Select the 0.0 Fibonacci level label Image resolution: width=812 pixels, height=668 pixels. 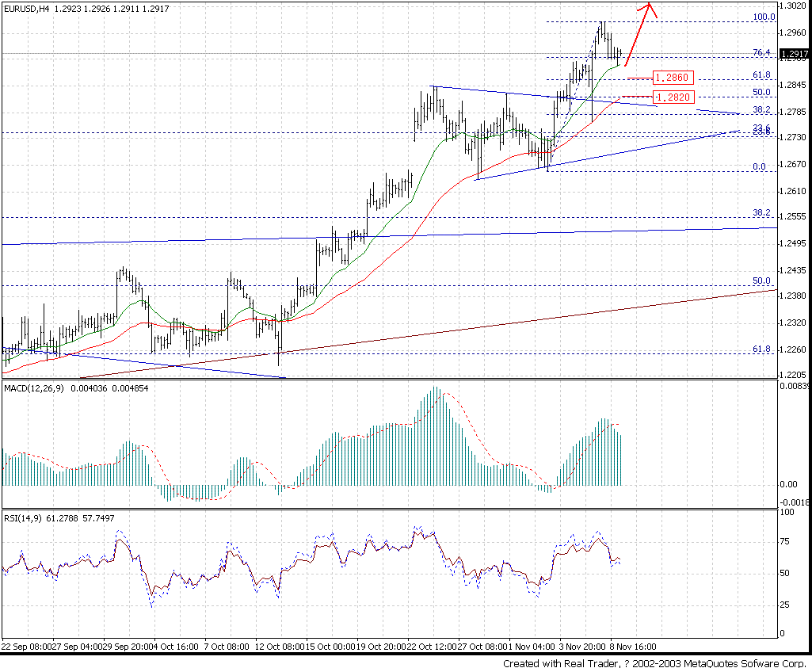[759, 166]
